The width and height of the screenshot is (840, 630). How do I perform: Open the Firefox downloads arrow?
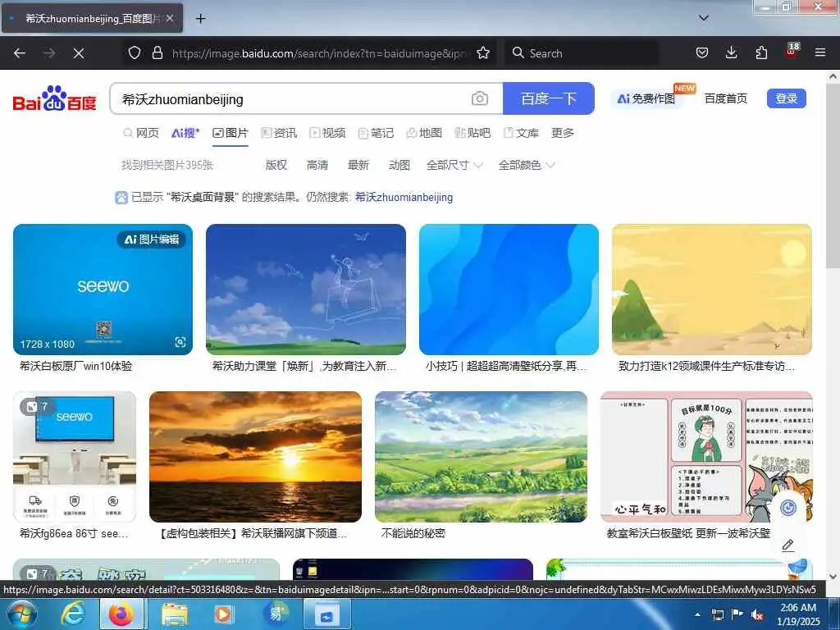pos(731,53)
